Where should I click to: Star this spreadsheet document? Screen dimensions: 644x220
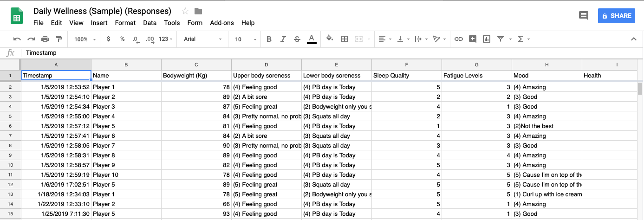tap(185, 11)
